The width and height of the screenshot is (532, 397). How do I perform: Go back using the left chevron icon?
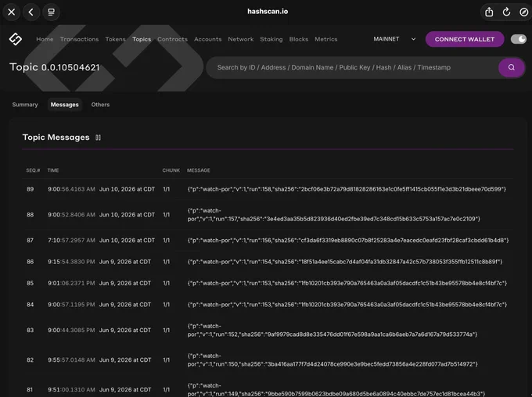click(31, 13)
